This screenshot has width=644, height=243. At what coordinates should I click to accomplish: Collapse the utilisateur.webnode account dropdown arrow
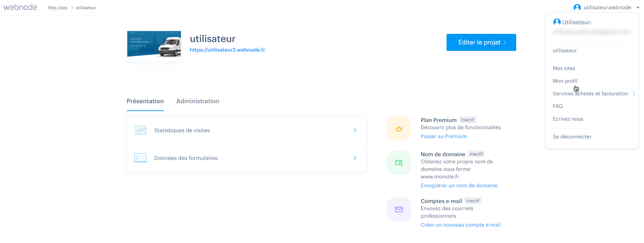(x=638, y=8)
